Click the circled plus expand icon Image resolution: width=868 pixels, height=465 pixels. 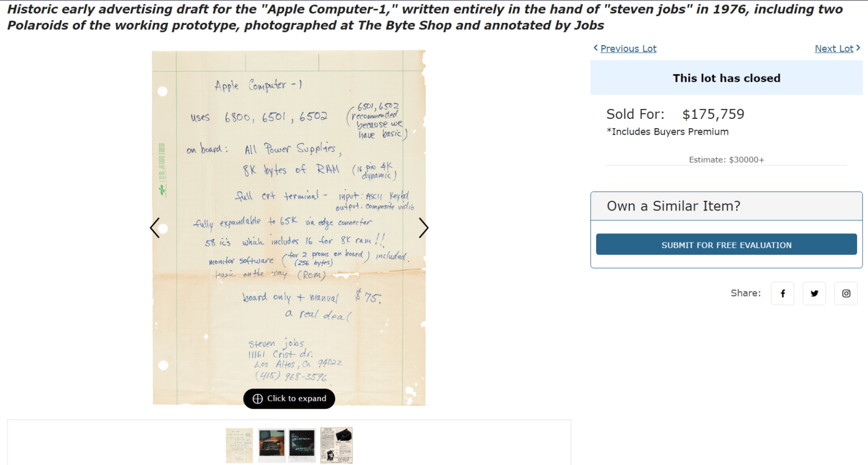pos(258,398)
